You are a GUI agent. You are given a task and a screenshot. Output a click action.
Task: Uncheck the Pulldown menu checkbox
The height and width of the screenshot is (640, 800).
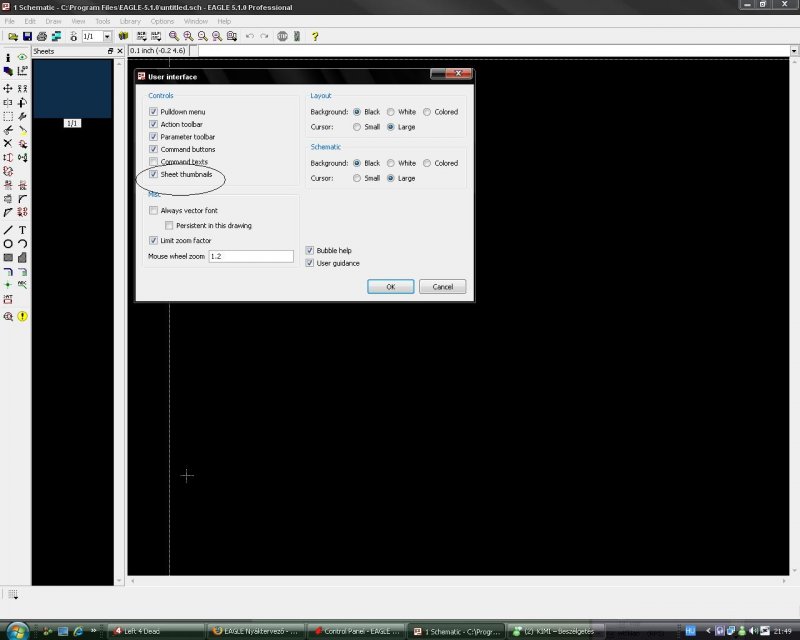154,112
